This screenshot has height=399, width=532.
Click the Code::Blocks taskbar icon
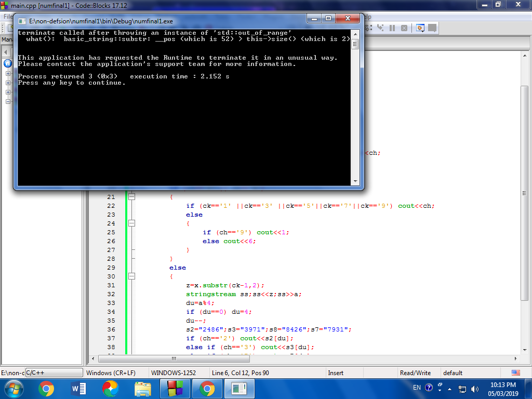pyautogui.click(x=175, y=388)
